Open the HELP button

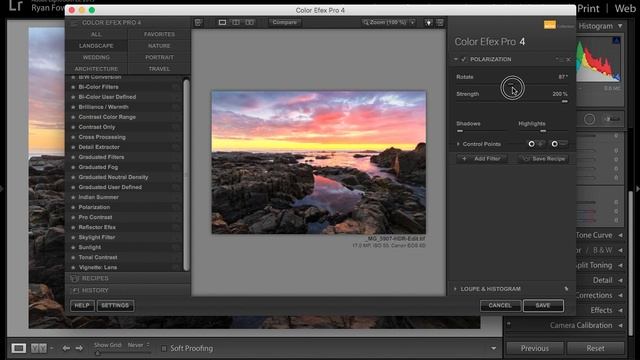coord(82,306)
